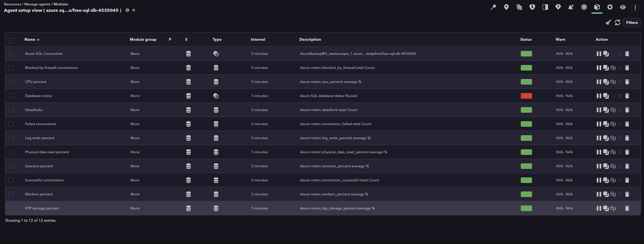Open the GIS map pin icon

click(506, 7)
